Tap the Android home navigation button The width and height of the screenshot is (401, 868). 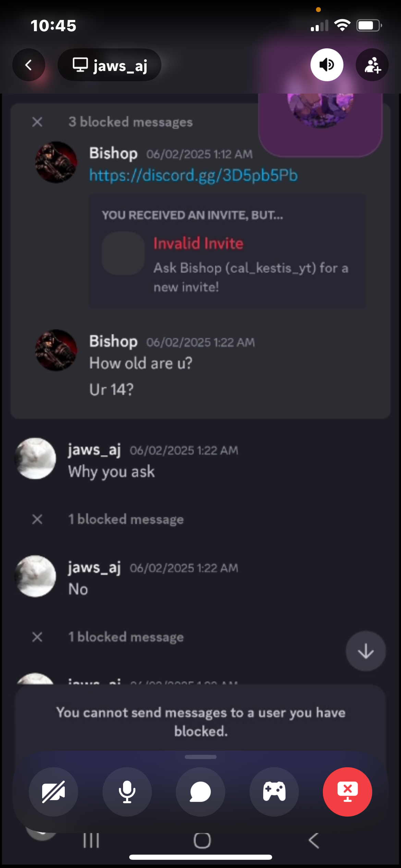202,841
